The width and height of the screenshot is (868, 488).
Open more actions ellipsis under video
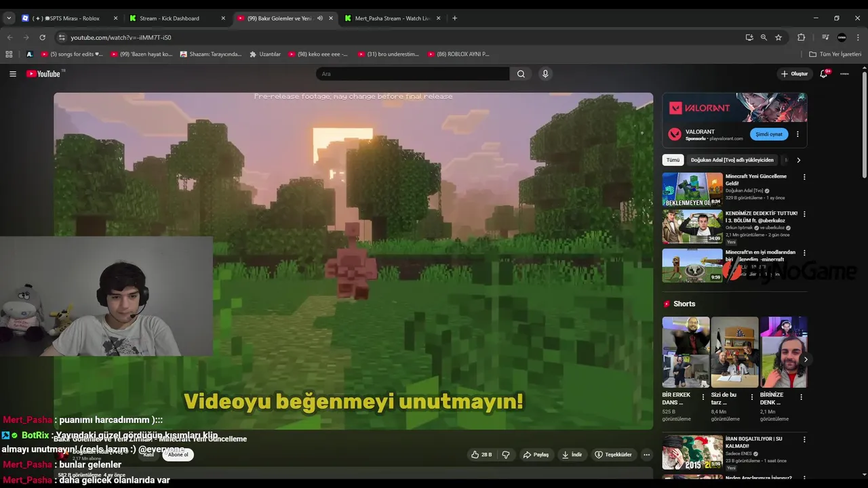646,455
